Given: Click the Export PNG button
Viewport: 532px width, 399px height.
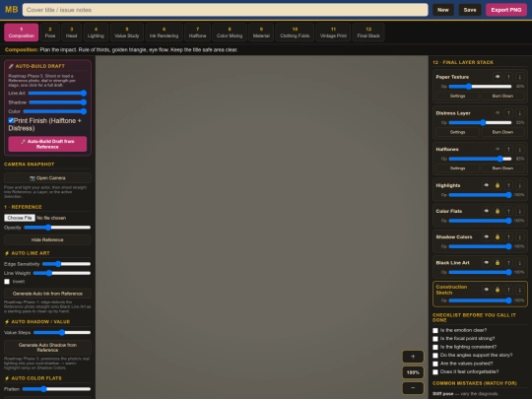Looking at the screenshot, I should pyautogui.click(x=505, y=10).
